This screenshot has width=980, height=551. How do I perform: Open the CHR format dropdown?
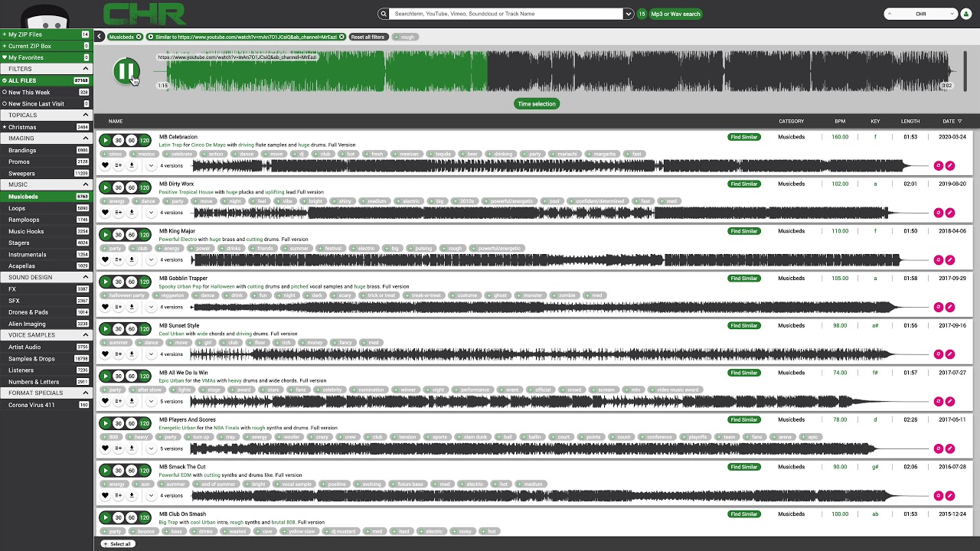point(921,14)
